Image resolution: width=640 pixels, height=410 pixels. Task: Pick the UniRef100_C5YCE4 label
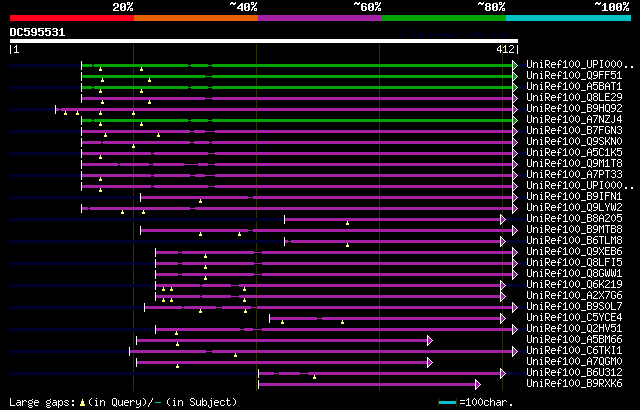(574, 318)
